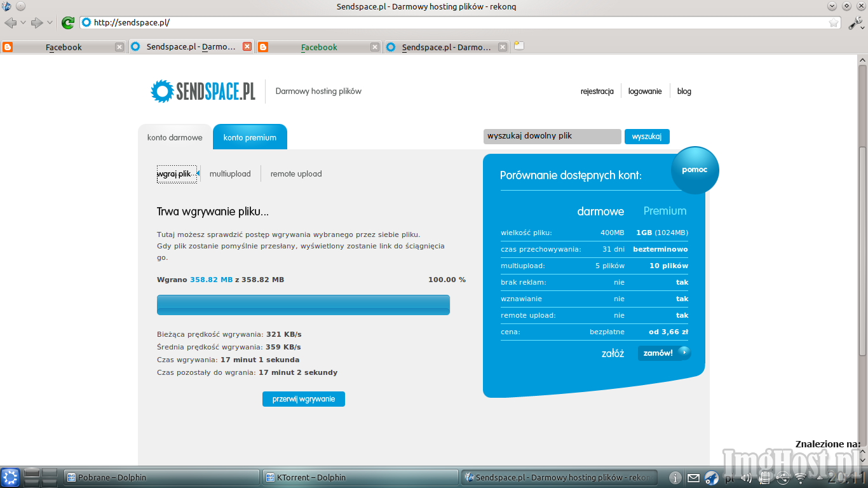This screenshot has height=488, width=868.
Task: Click the URL address bar
Action: (x=461, y=23)
